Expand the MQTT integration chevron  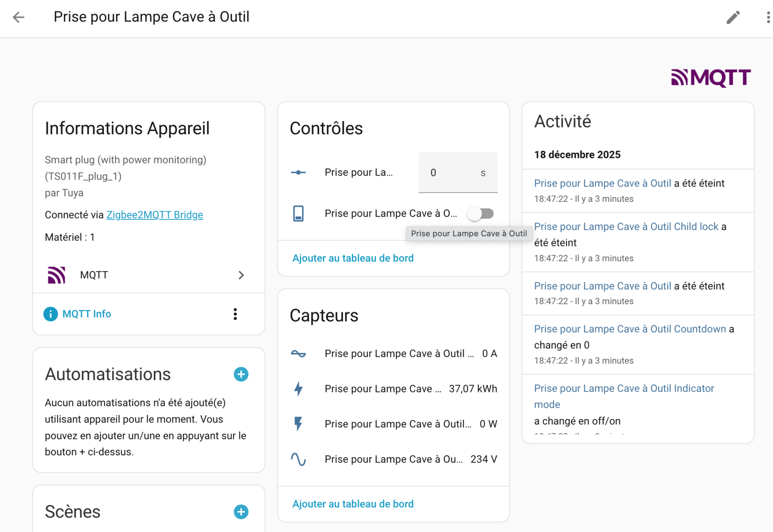point(241,275)
